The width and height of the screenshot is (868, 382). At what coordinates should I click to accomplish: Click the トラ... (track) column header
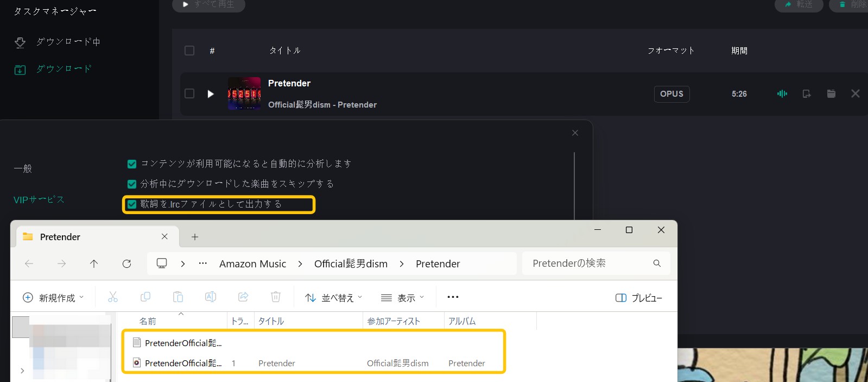[240, 322]
